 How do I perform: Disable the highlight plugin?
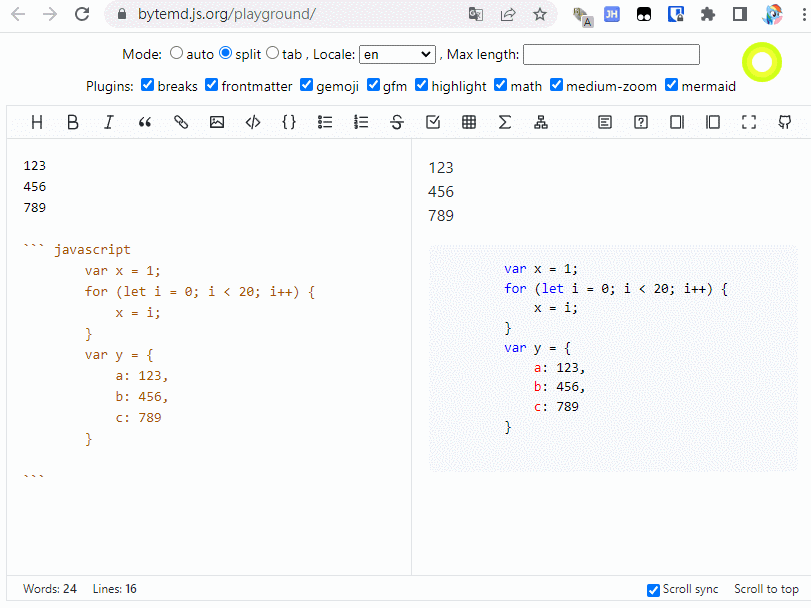422,84
